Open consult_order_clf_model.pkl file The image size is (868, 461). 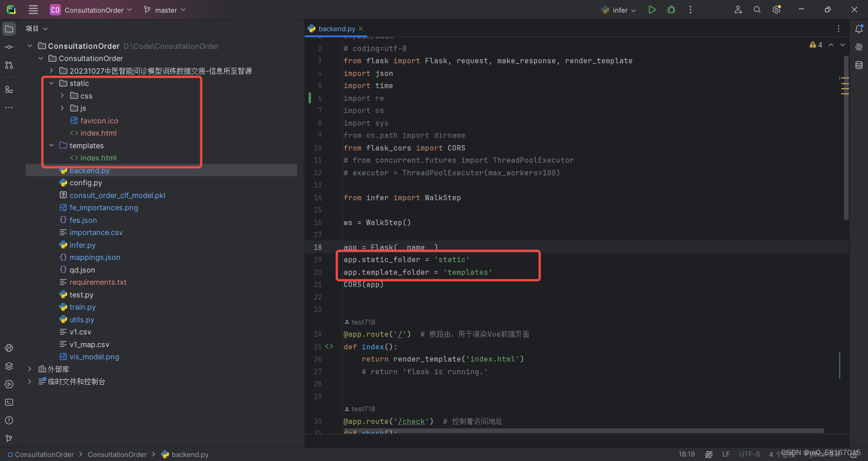(117, 195)
